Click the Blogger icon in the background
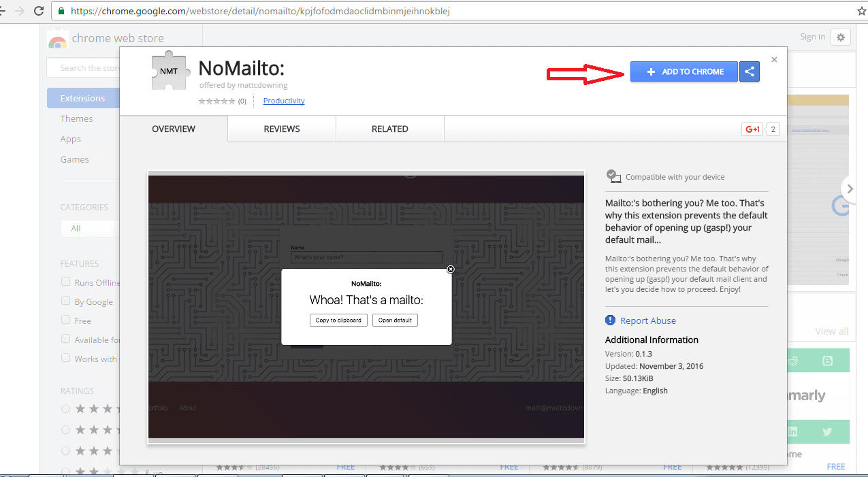 click(827, 361)
